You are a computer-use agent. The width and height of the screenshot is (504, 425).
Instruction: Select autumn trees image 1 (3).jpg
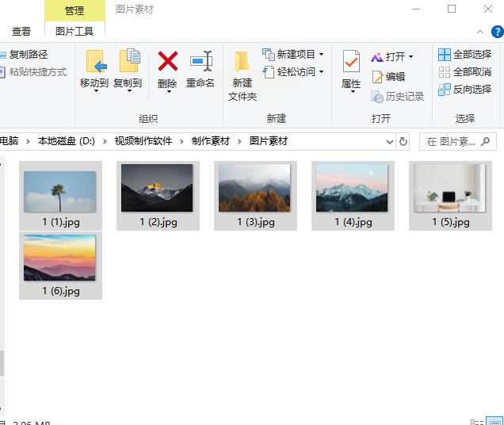pyautogui.click(x=255, y=196)
